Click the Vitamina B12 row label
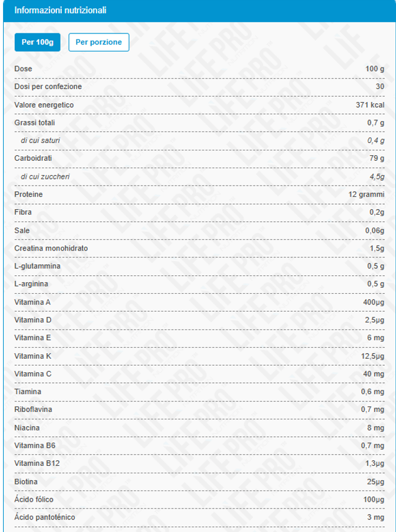 pos(37,463)
